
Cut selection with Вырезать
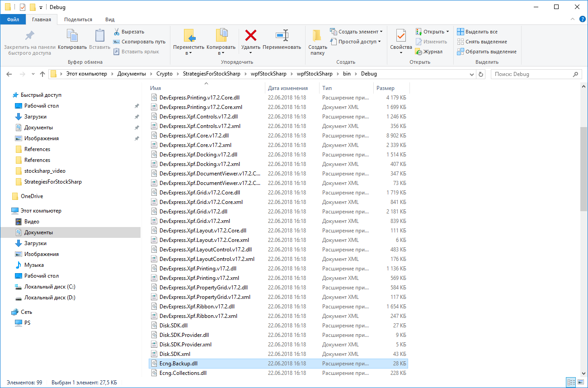pyautogui.click(x=129, y=32)
